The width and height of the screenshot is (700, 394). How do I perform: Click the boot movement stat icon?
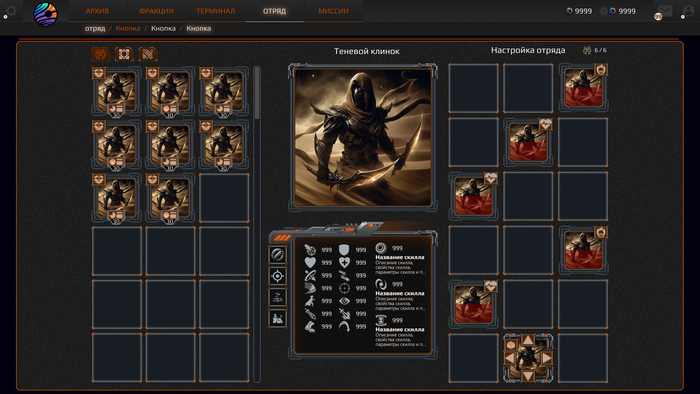310,327
